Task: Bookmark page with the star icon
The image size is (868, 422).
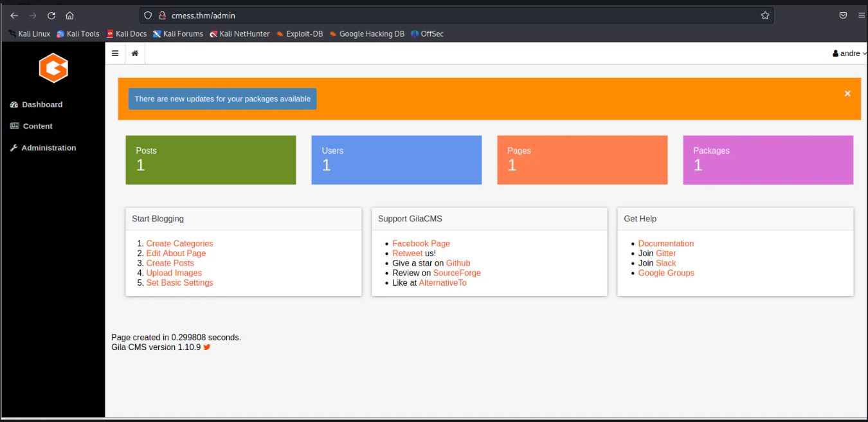Action: tap(764, 15)
